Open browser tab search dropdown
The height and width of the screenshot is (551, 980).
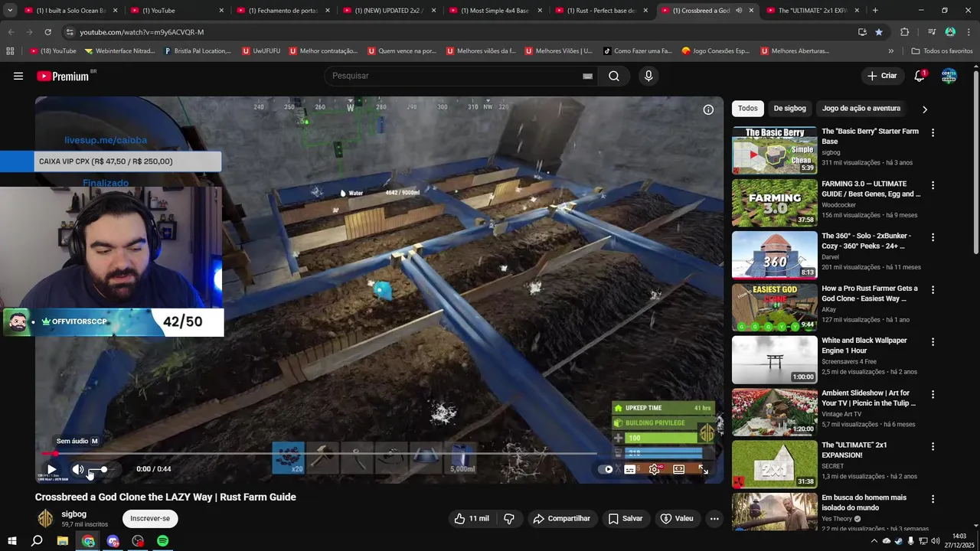click(10, 11)
